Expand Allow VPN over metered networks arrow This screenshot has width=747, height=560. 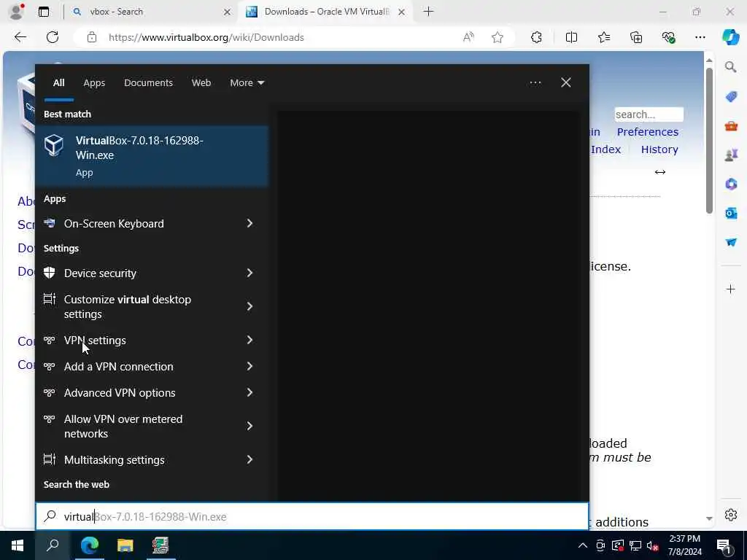(x=249, y=426)
